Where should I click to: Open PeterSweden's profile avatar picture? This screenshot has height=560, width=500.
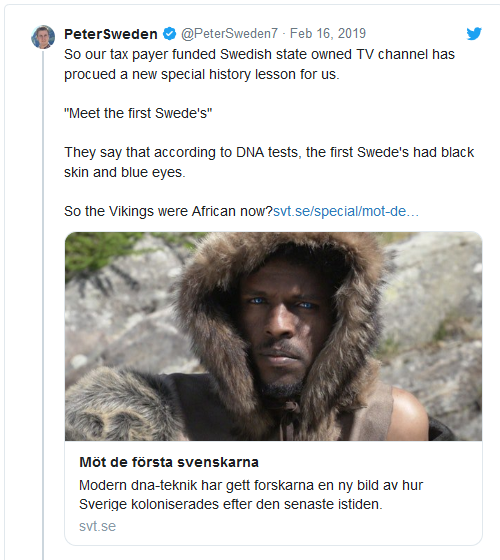click(x=43, y=37)
